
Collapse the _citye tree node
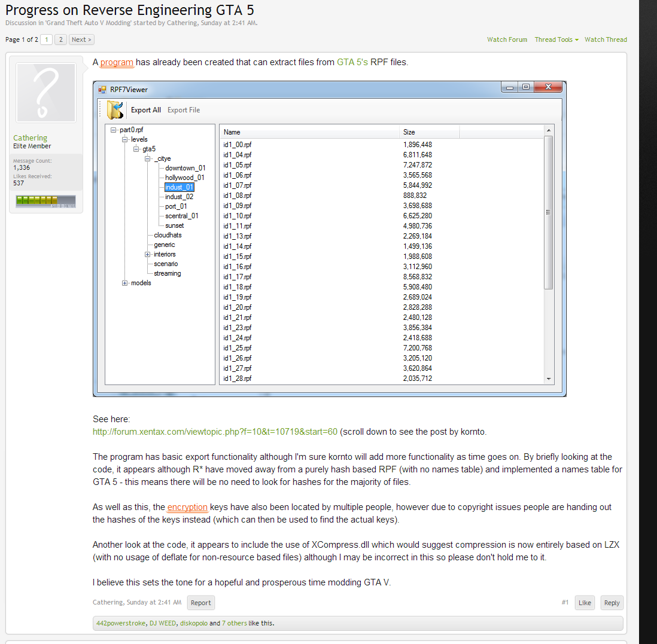(147, 158)
